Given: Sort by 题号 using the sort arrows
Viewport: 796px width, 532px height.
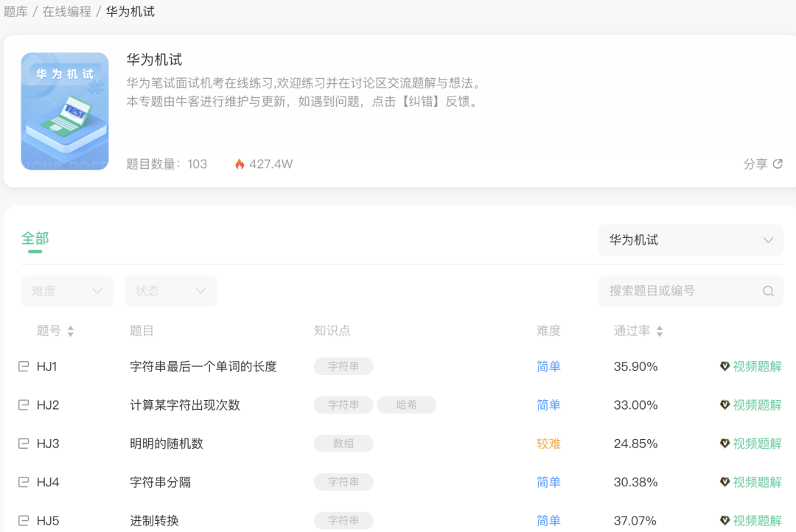Looking at the screenshot, I should (x=71, y=331).
